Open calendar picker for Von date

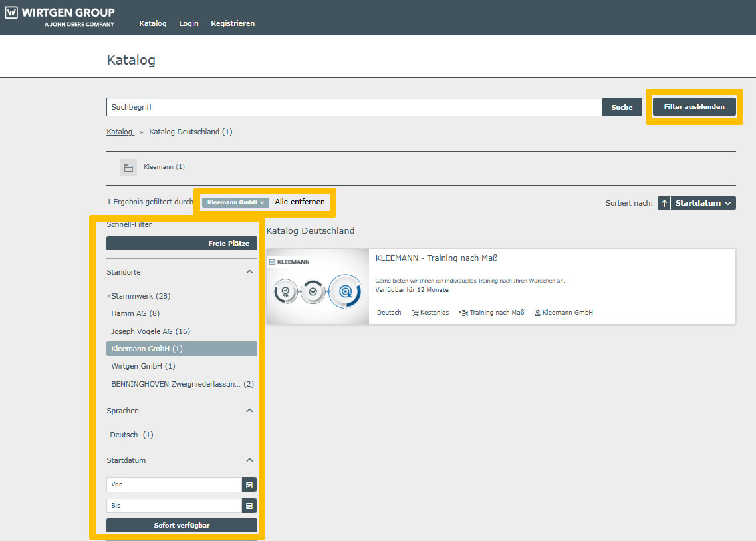click(x=249, y=485)
